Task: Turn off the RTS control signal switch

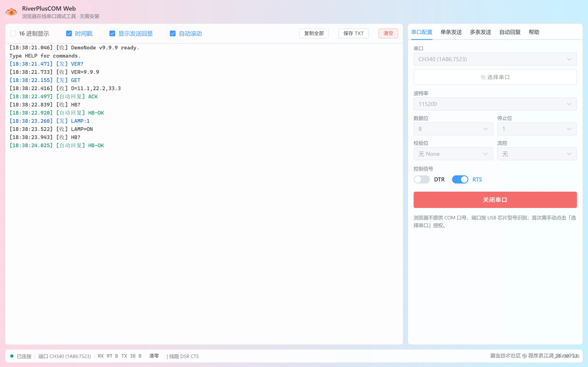Action: pyautogui.click(x=460, y=179)
